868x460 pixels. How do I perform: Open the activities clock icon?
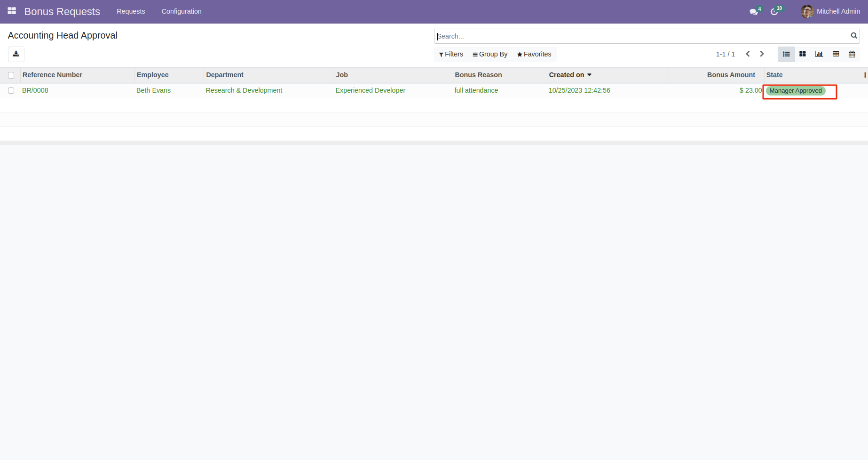pyautogui.click(x=774, y=12)
